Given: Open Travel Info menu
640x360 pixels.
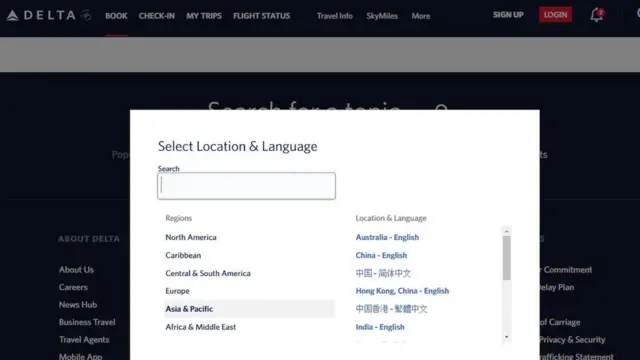Looking at the screenshot, I should click(335, 16).
